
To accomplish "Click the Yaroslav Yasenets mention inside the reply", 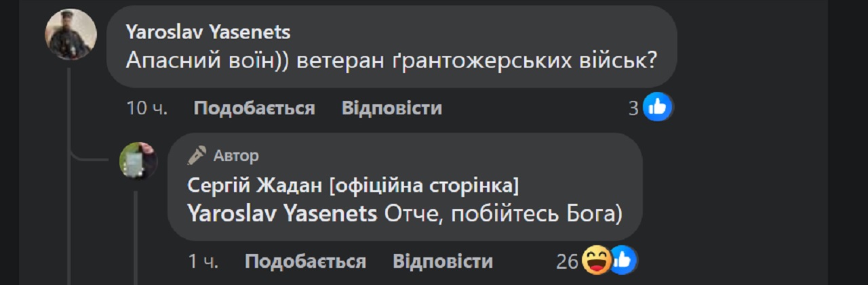I will [282, 213].
